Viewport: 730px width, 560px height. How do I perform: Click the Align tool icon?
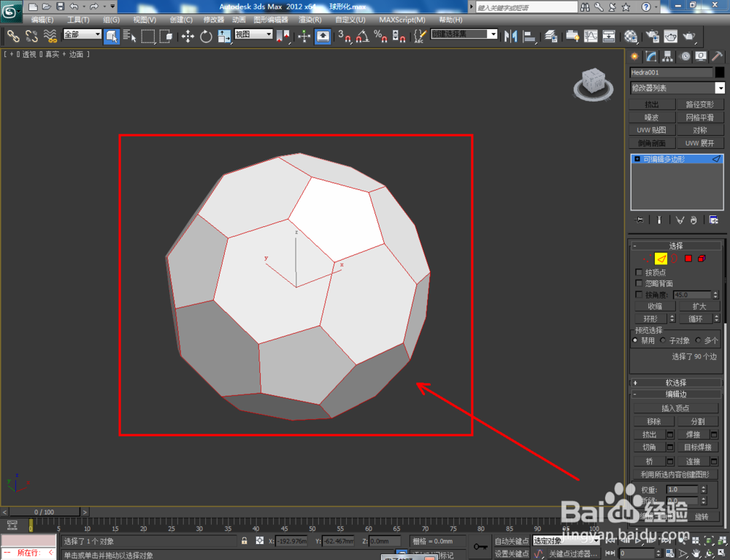click(x=529, y=36)
